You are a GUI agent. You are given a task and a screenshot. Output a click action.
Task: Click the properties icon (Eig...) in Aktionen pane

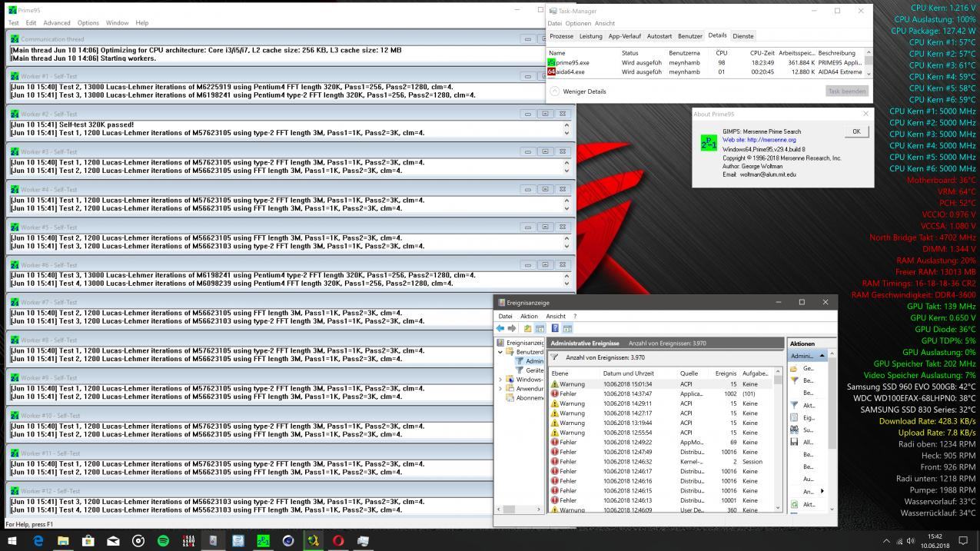click(794, 417)
